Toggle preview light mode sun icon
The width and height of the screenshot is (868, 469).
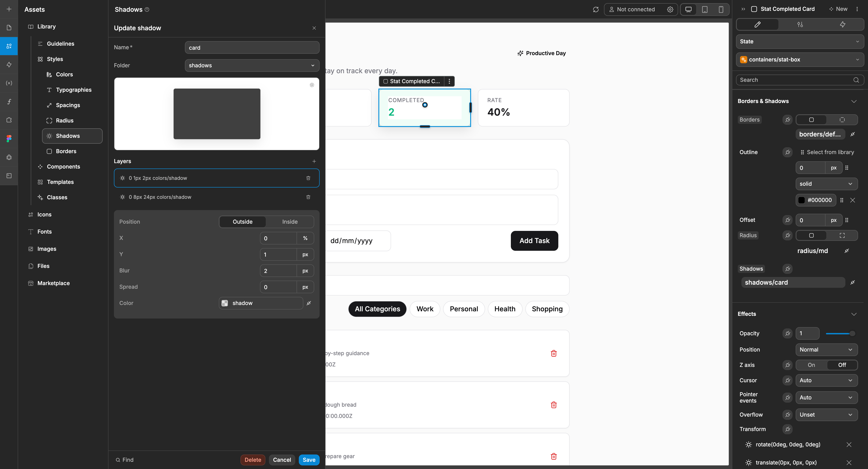coord(312,85)
